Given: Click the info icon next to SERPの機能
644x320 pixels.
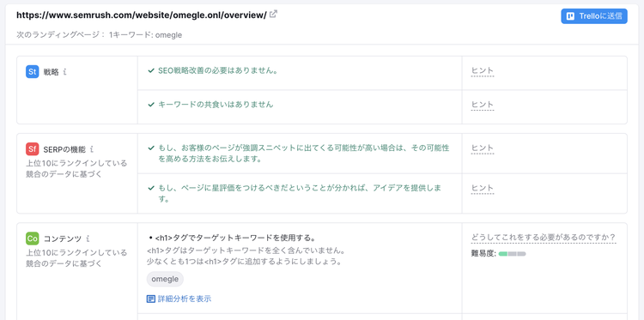Looking at the screenshot, I should pos(92,149).
